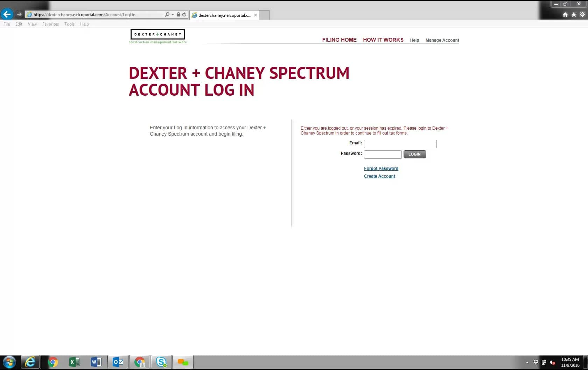Open the Windows Start button
Viewport: 588px width, 370px height.
pyautogui.click(x=9, y=362)
